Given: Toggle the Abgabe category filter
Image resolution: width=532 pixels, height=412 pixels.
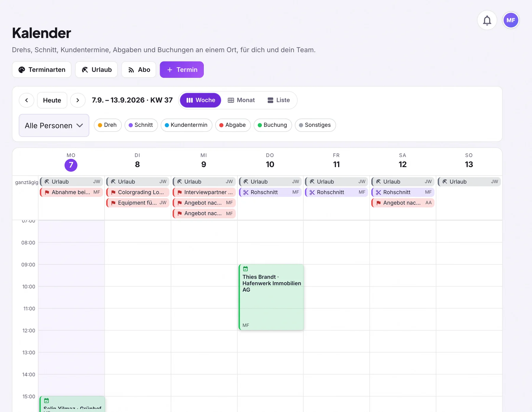Looking at the screenshot, I should 233,125.
